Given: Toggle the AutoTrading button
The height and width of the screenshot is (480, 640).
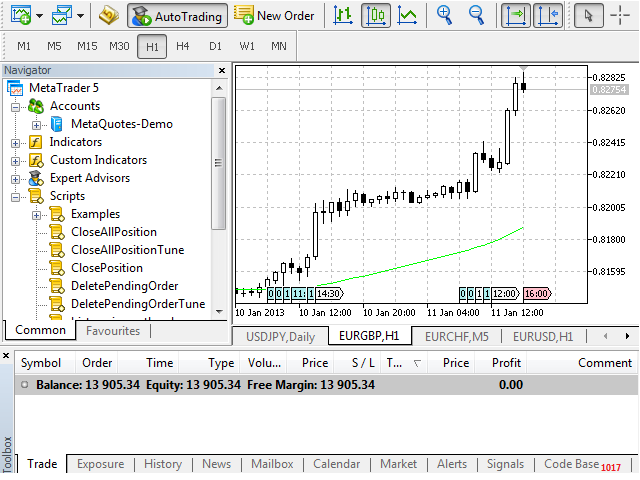Looking at the screenshot, I should point(176,15).
